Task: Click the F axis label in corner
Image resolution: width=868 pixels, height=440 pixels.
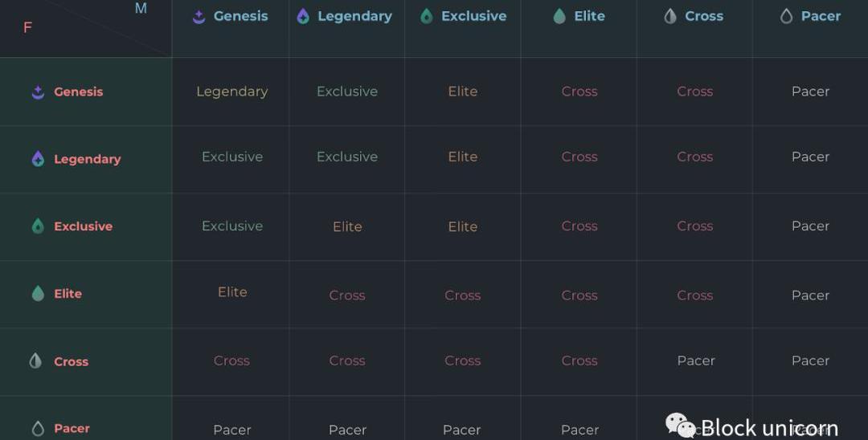Action: [27, 27]
